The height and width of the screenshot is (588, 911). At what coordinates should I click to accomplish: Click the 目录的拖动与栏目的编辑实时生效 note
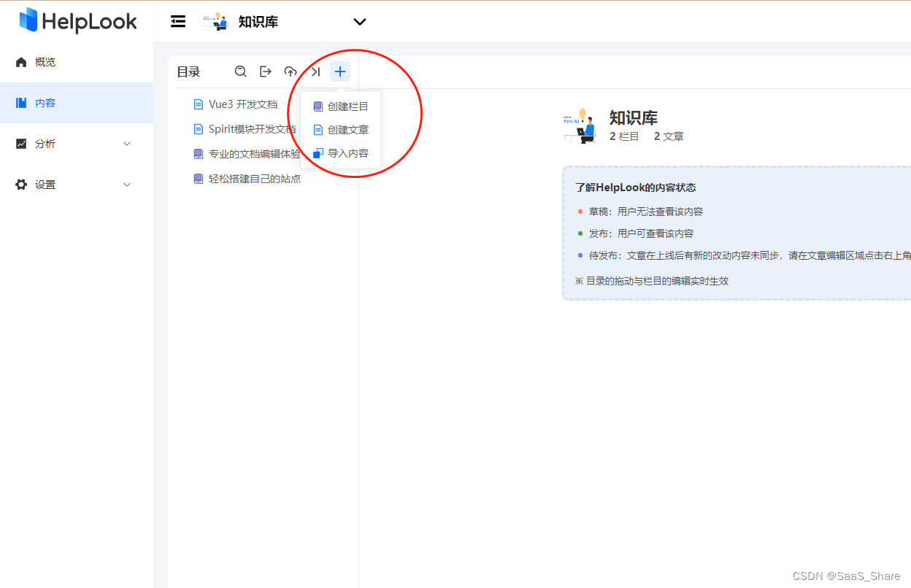point(651,281)
